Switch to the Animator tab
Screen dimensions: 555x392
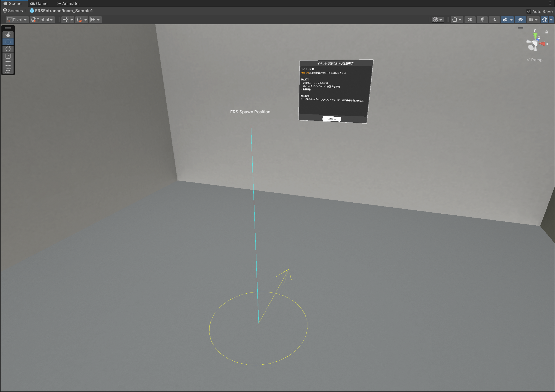pyautogui.click(x=69, y=3)
